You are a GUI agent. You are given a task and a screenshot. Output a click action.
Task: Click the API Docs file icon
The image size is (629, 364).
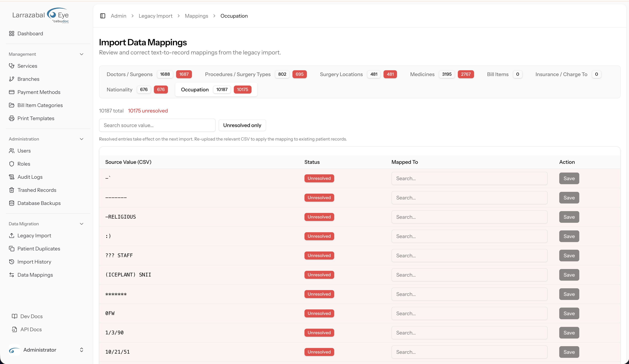coord(14,330)
